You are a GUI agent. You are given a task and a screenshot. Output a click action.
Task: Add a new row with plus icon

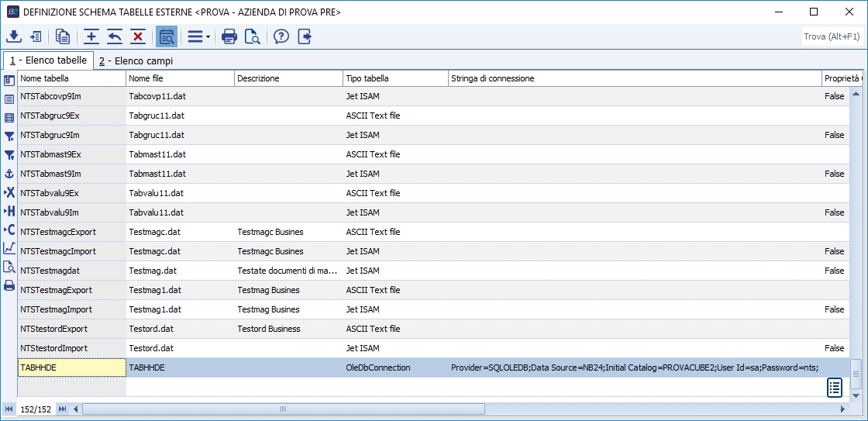[91, 36]
